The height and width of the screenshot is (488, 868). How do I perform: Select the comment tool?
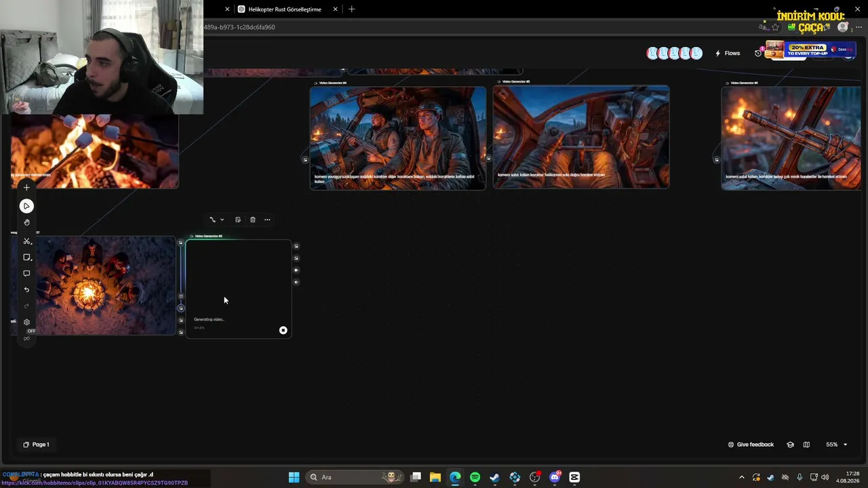(x=26, y=274)
